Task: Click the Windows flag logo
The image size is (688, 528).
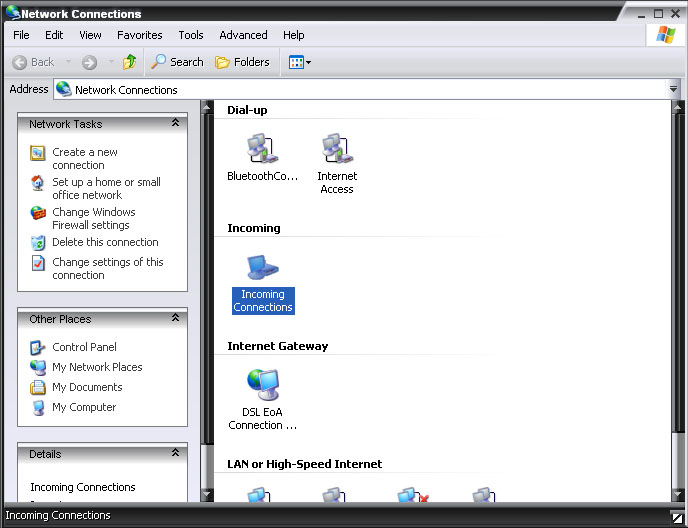Action: [666, 35]
